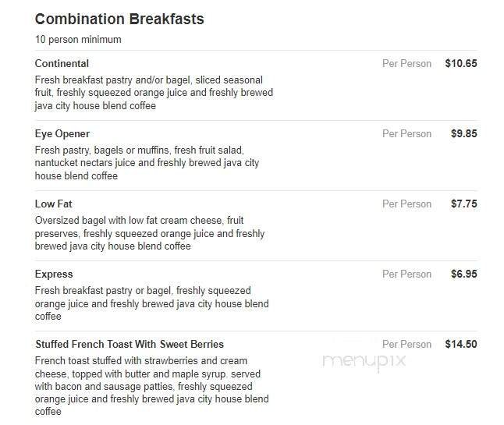Click the Eye Opener description text

click(147, 163)
